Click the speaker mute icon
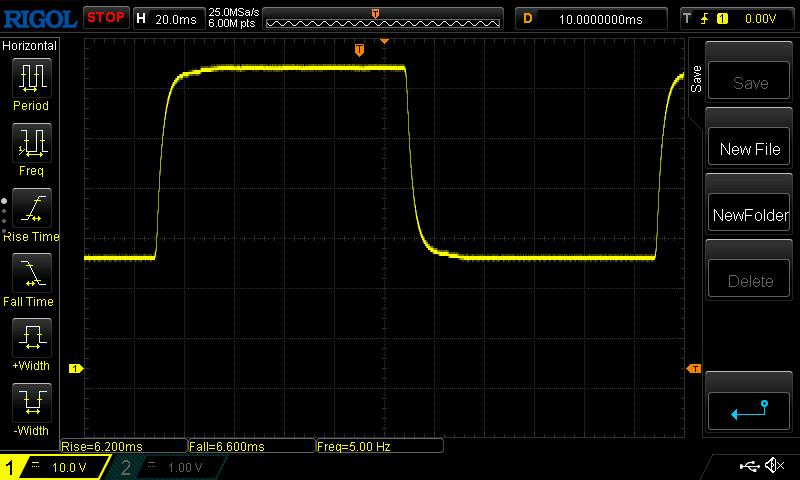This screenshot has width=800, height=480. point(773,466)
